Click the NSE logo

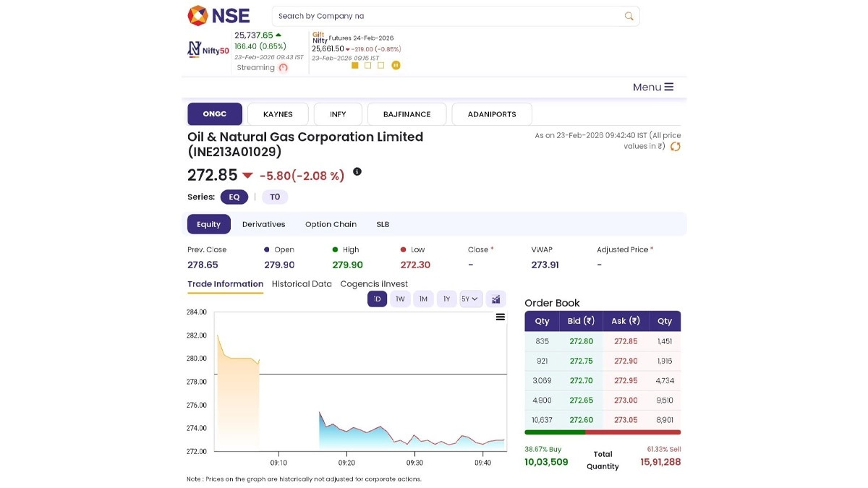click(x=218, y=15)
